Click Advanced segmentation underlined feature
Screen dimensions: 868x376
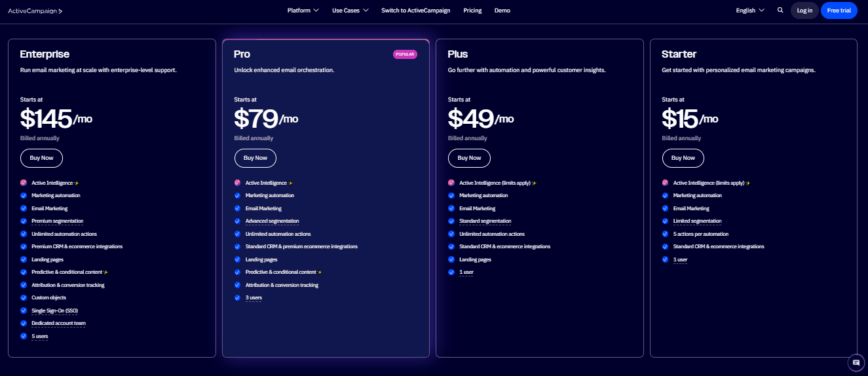[x=272, y=221]
